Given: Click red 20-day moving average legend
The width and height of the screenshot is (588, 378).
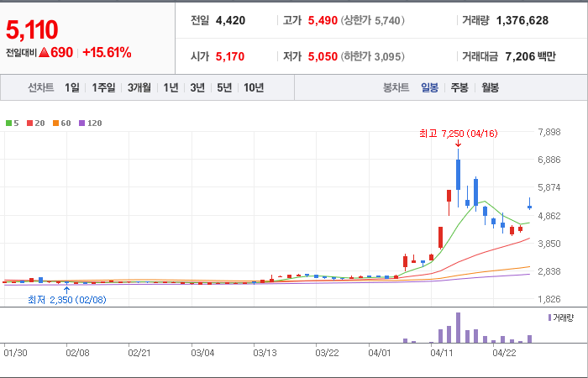Looking at the screenshot, I should pos(35,123).
